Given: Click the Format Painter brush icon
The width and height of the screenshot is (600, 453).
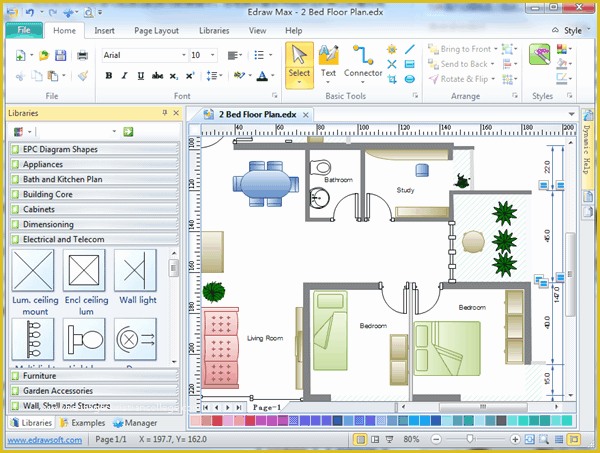Looking at the screenshot, I should pyautogui.click(x=83, y=76).
